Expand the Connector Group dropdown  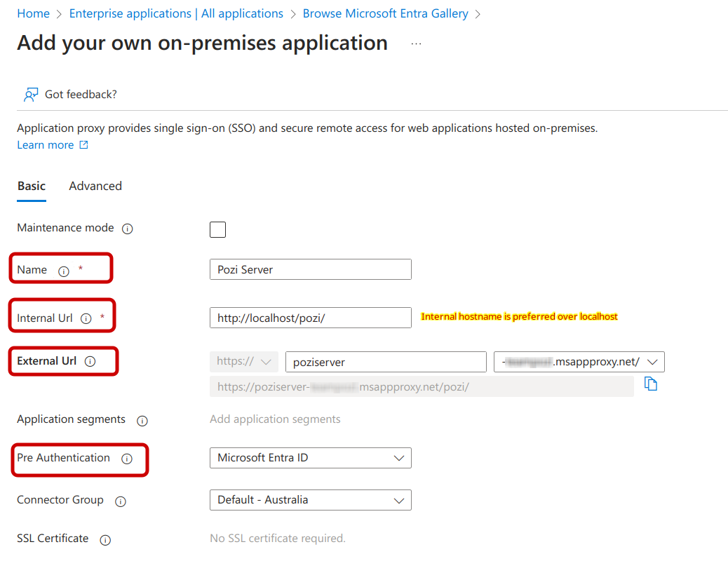point(310,500)
